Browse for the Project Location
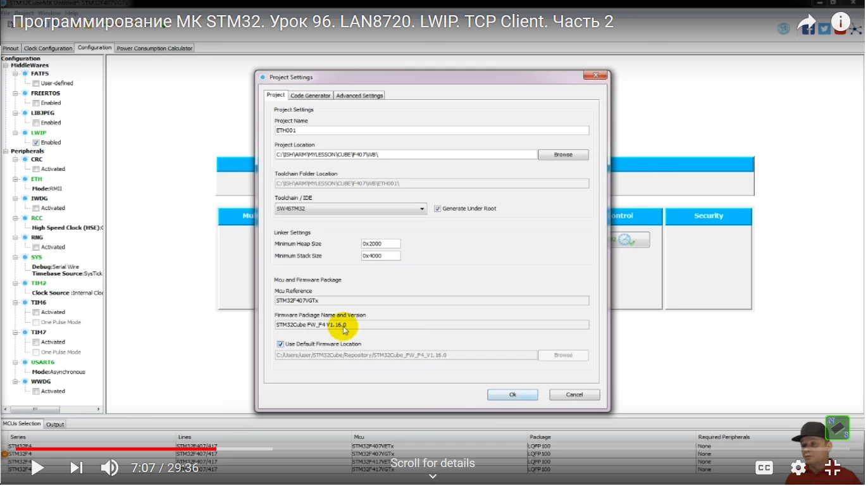The height and width of the screenshot is (486, 868). [x=563, y=155]
